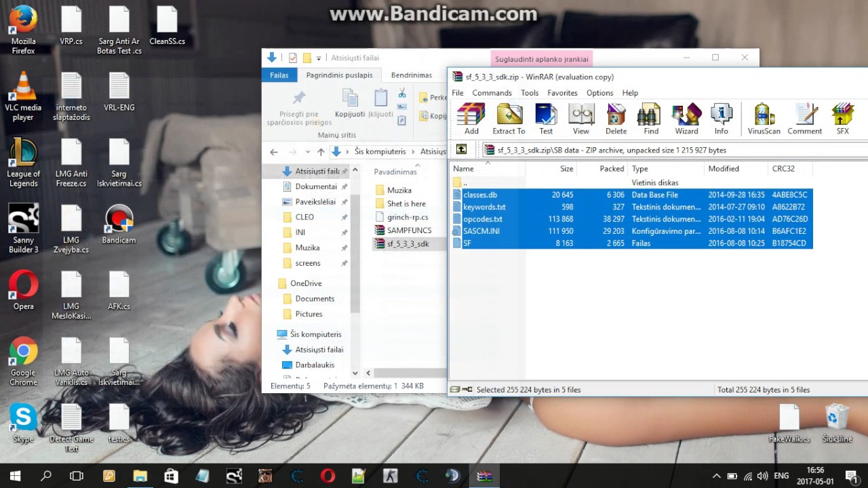
Task: Select Dokumentai in Explorer navigation pane
Action: click(316, 186)
